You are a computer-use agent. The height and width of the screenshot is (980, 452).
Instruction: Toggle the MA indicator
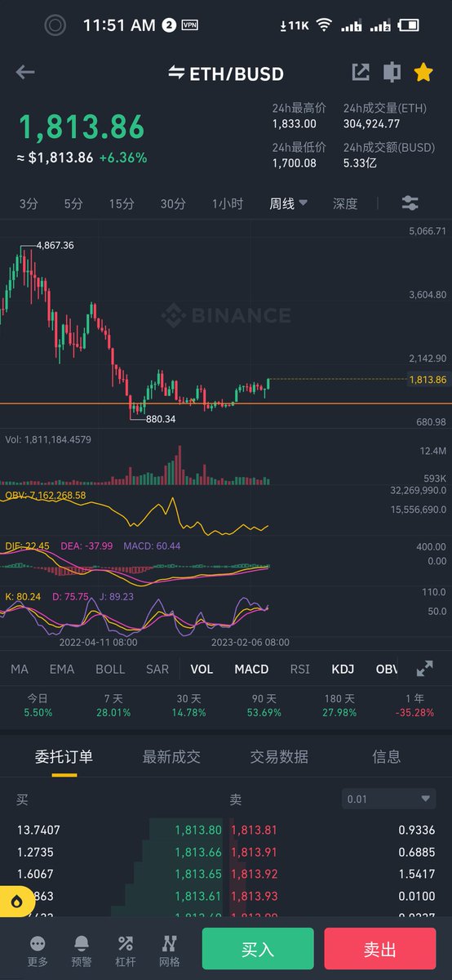click(x=20, y=669)
